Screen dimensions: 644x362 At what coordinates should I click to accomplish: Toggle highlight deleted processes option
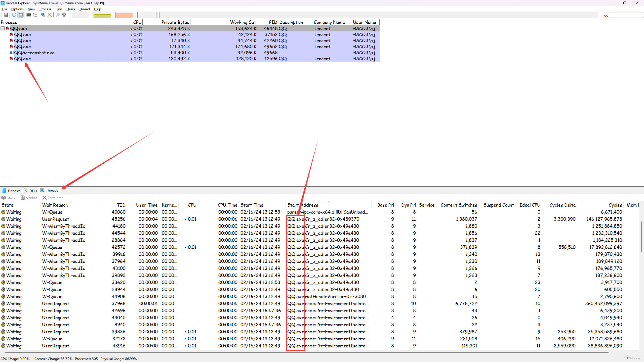[x=124, y=16]
